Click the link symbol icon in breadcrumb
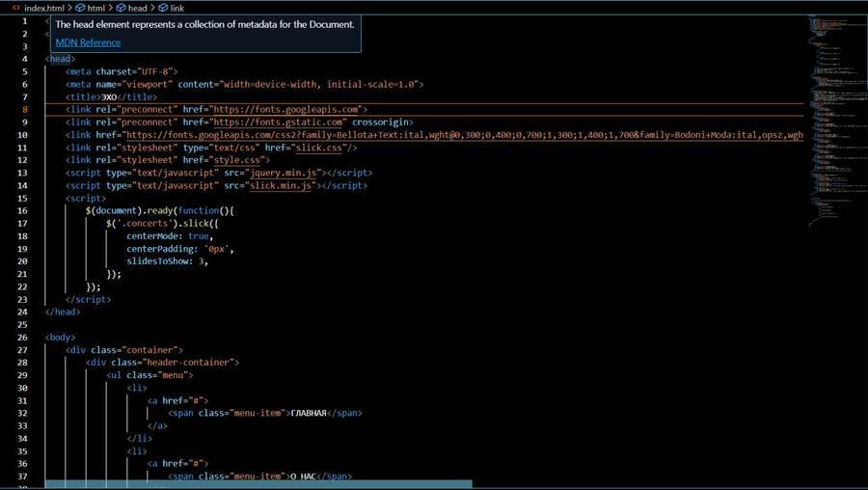This screenshot has height=490, width=868. pos(163,8)
